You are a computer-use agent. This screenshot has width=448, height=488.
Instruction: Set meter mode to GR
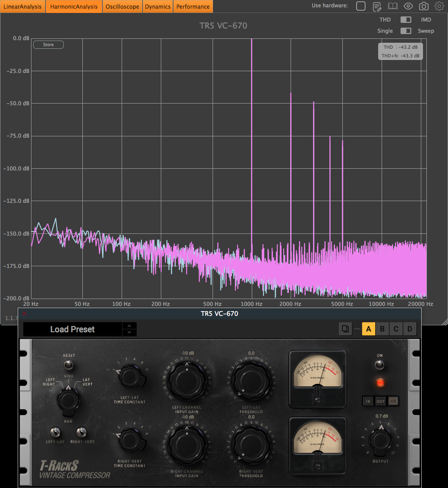click(393, 401)
